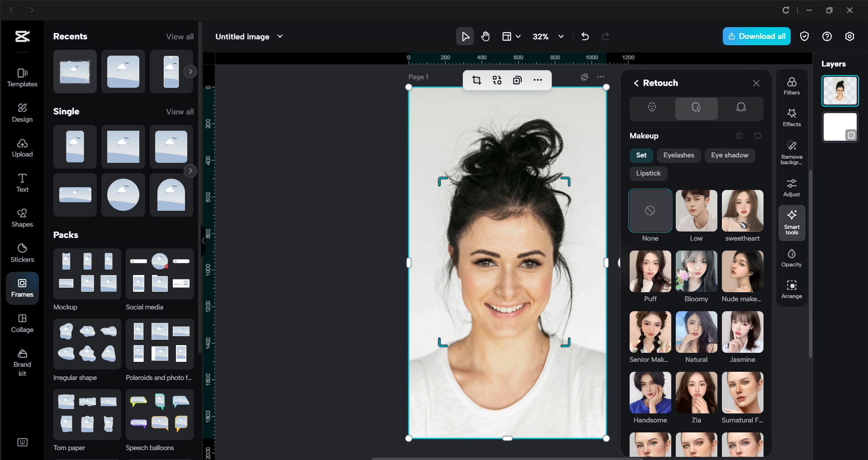Select the Hand pan tool in the top toolbar
The image size is (868, 460).
(485, 36)
